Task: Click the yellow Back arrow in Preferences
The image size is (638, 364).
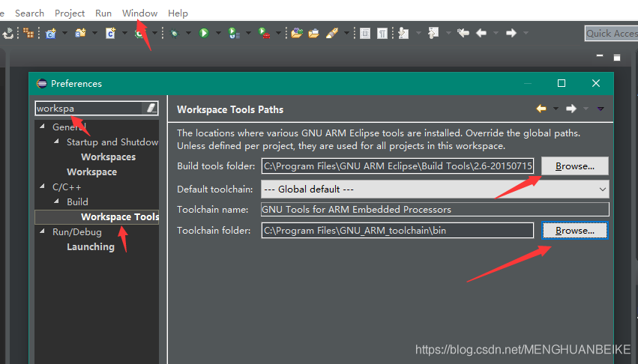Action: [541, 109]
